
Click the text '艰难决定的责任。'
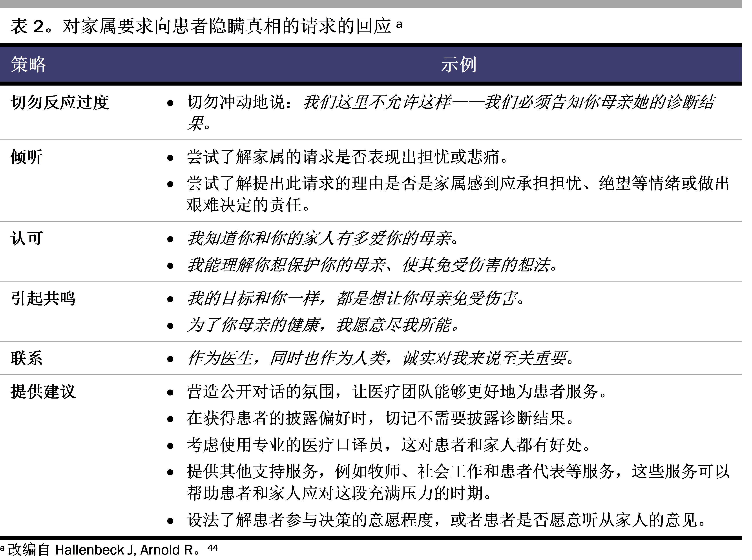coord(248,205)
